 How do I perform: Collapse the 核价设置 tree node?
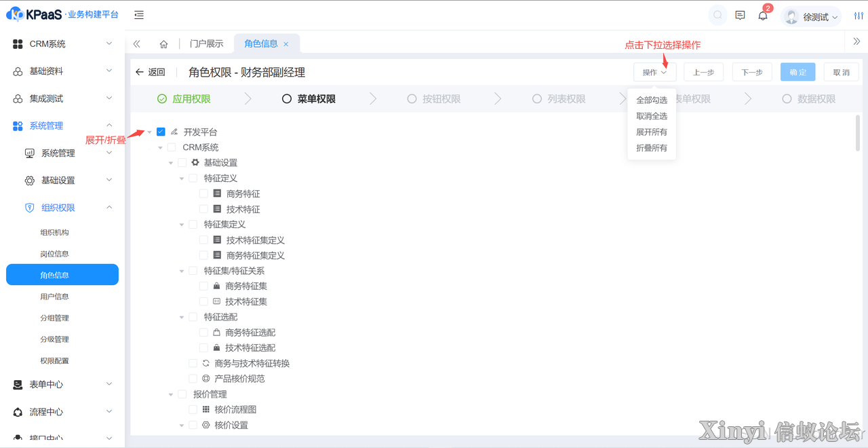(182, 426)
